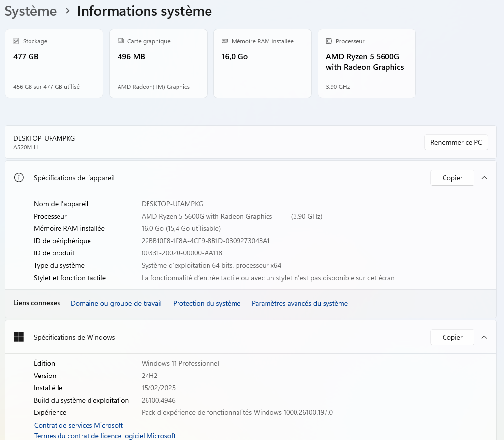Click the Processeur chip icon
The height and width of the screenshot is (440, 504).
click(329, 41)
